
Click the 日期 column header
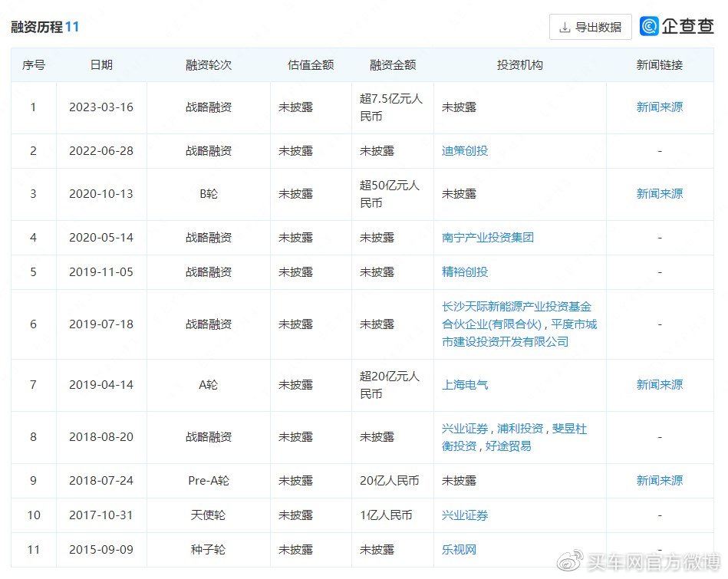[x=101, y=65]
